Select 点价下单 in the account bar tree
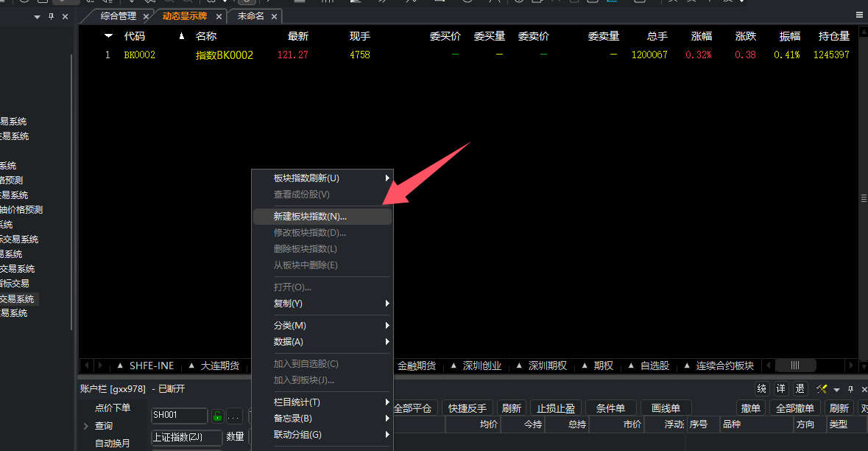Screen dimensions: 868x451 pyautogui.click(x=113, y=408)
